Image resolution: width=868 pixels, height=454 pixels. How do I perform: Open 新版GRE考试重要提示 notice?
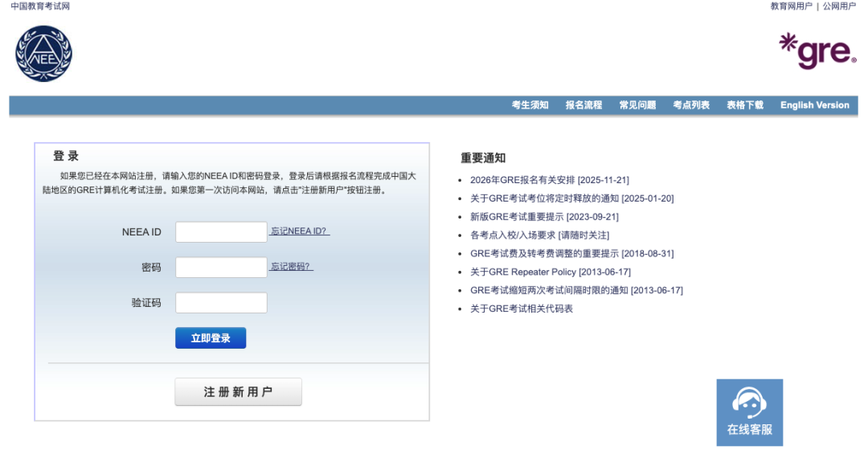[x=544, y=216]
